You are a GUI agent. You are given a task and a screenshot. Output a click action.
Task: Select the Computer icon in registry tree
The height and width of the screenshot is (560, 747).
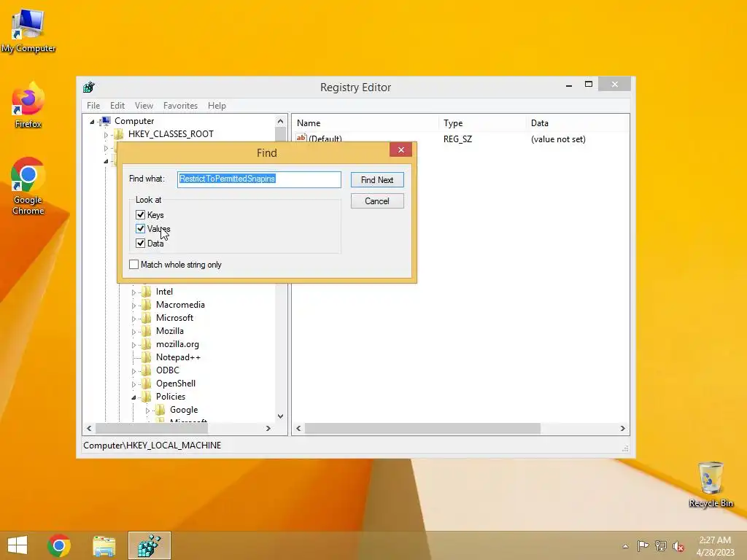107,121
